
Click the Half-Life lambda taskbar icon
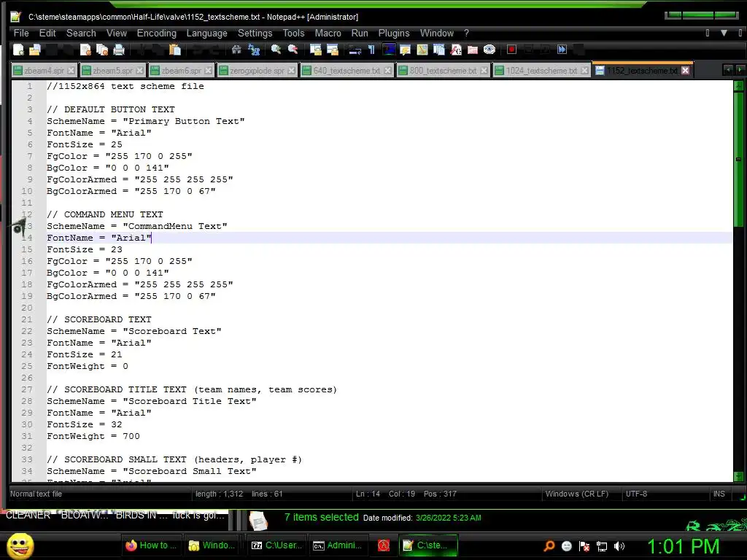[x=384, y=545]
